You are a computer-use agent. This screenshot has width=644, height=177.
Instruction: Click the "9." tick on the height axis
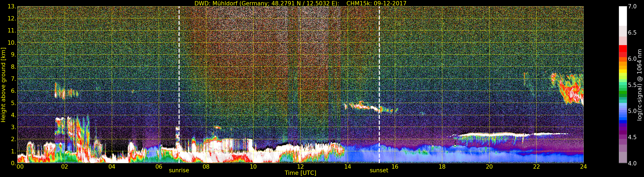tap(13, 55)
